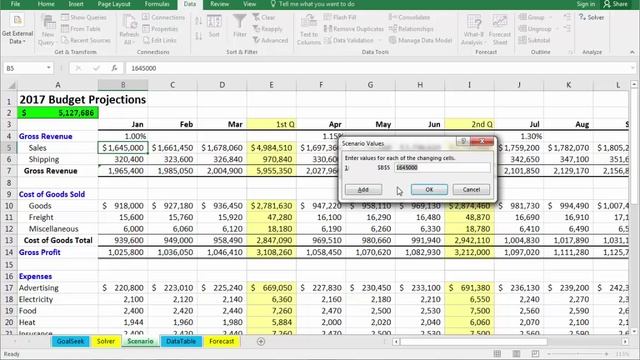This screenshot has width=640, height=360.
Task: Click the $B$5 value input field
Action: [442, 168]
